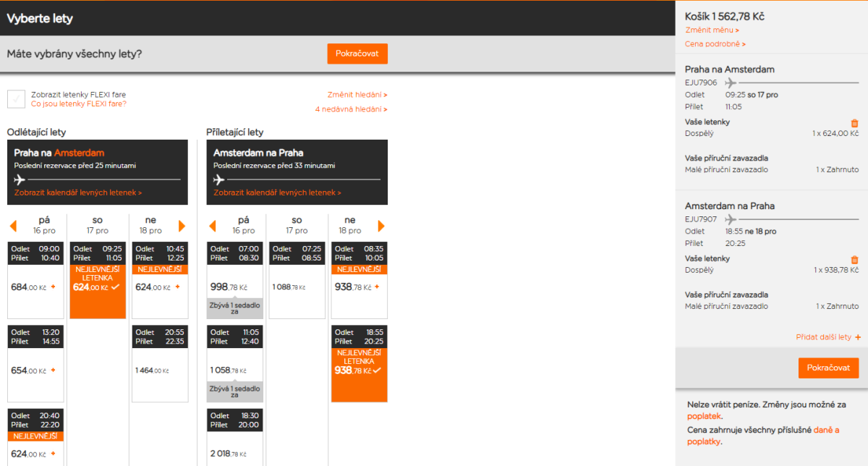The image size is (868, 466).
Task: Expand Cena podrobně price details
Action: pos(715,44)
